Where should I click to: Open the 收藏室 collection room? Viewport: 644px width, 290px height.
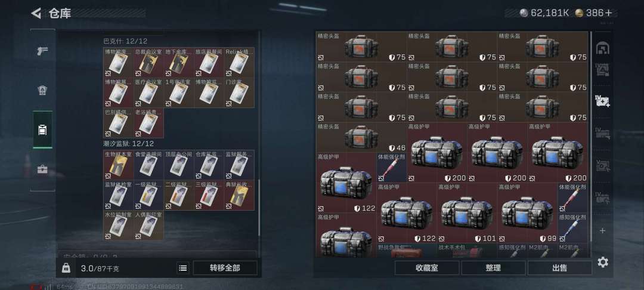pyautogui.click(x=427, y=268)
